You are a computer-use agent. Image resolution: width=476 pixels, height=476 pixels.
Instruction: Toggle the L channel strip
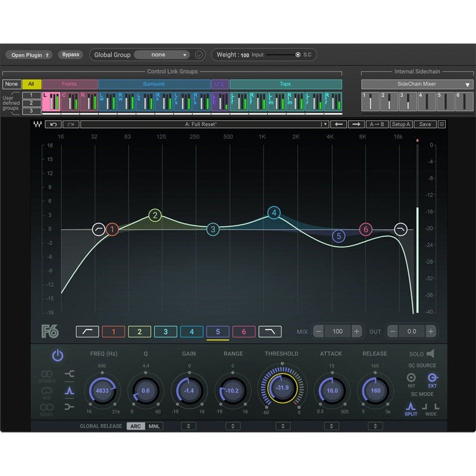coord(51,101)
